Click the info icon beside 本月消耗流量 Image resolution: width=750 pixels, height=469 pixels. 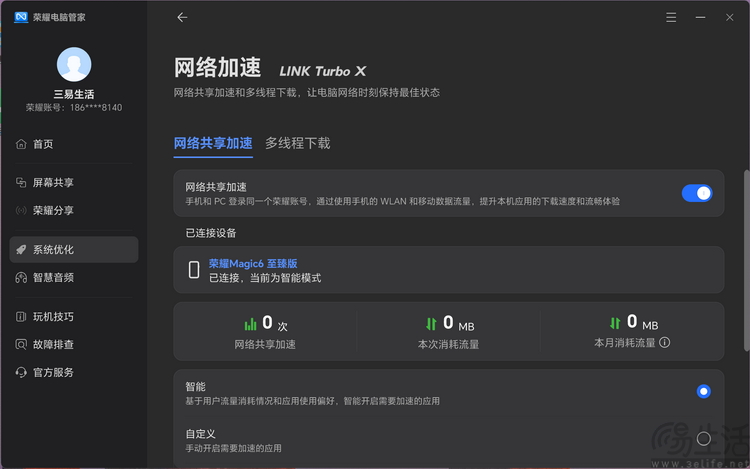664,342
